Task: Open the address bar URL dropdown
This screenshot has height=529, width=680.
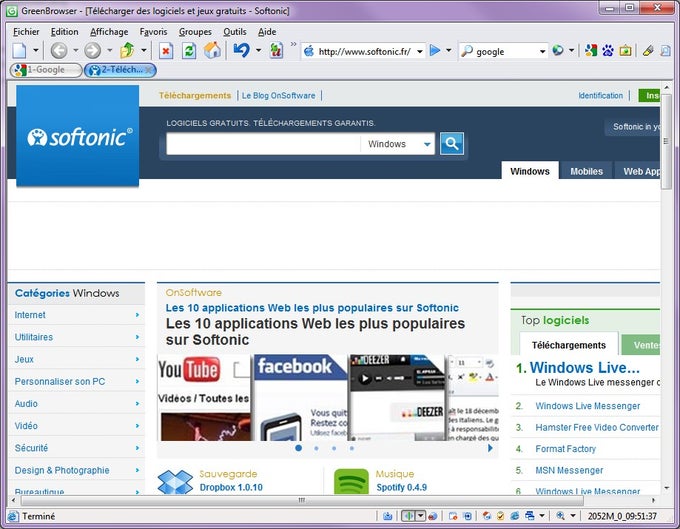Action: click(x=420, y=52)
